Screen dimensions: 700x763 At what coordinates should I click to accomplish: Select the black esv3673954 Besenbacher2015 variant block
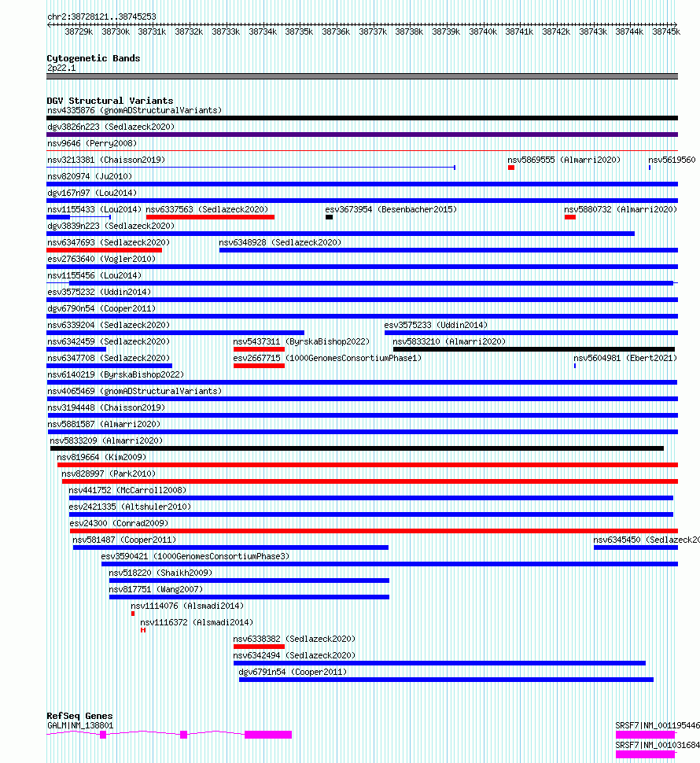point(330,218)
